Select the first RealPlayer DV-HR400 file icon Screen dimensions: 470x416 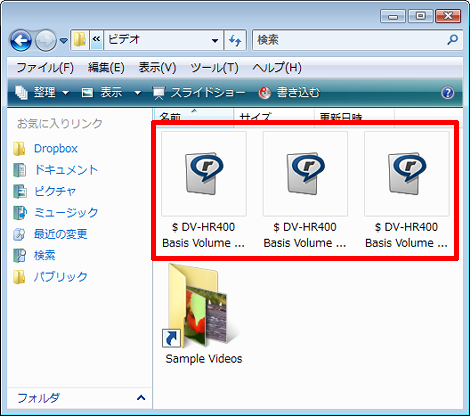pos(204,173)
